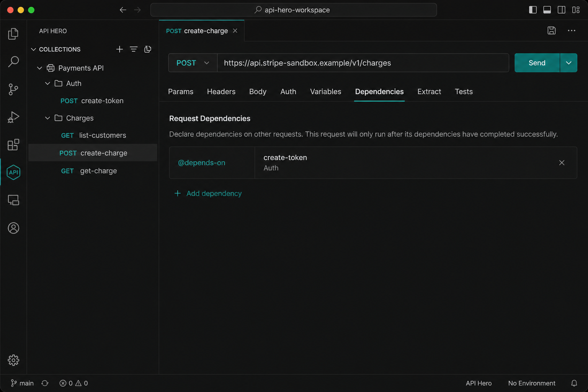Screen dimensions: 588x392
Task: Switch to the Auth request tab
Action: (288, 91)
